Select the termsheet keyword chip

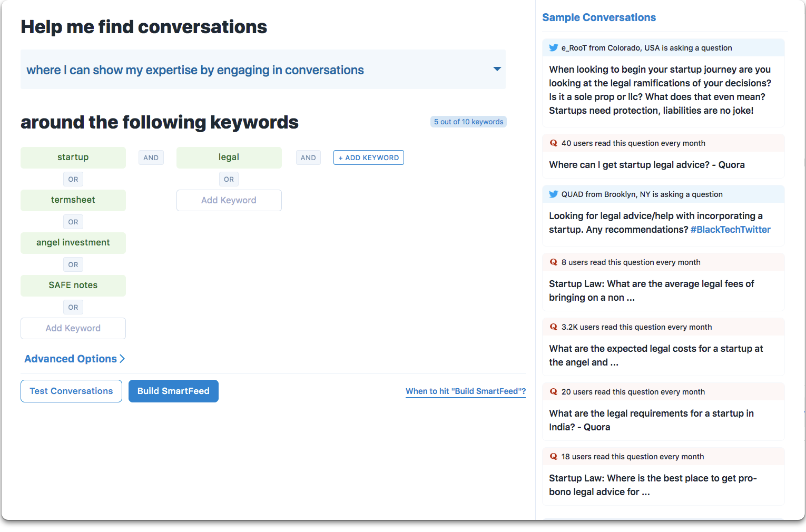pos(73,200)
